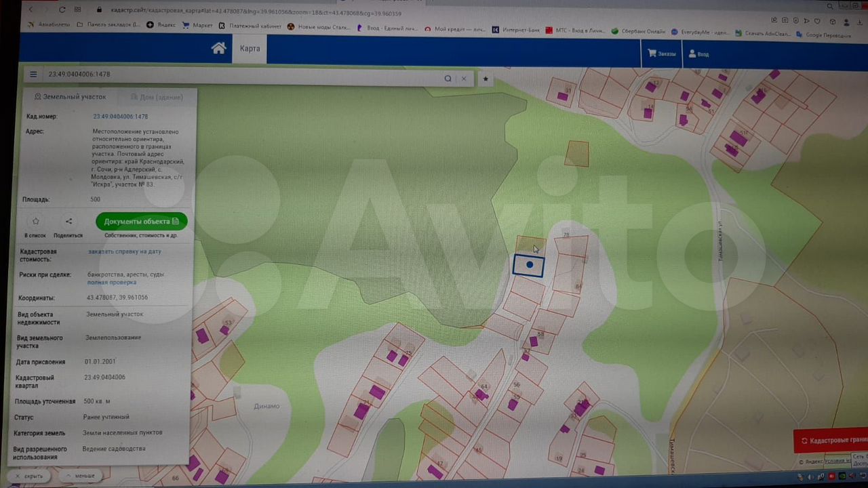
Task: Go to the site home icon
Action: pyautogui.click(x=218, y=48)
